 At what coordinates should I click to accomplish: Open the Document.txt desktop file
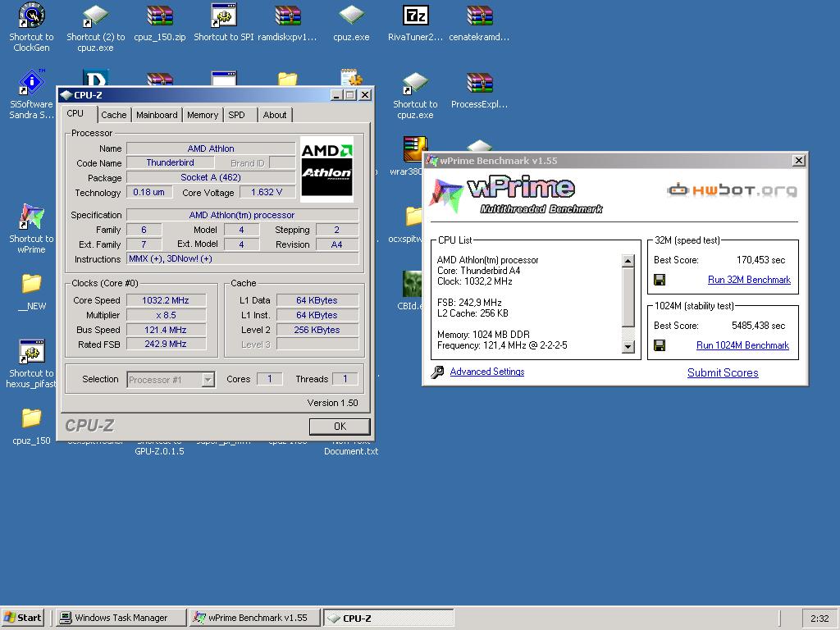[x=351, y=451]
